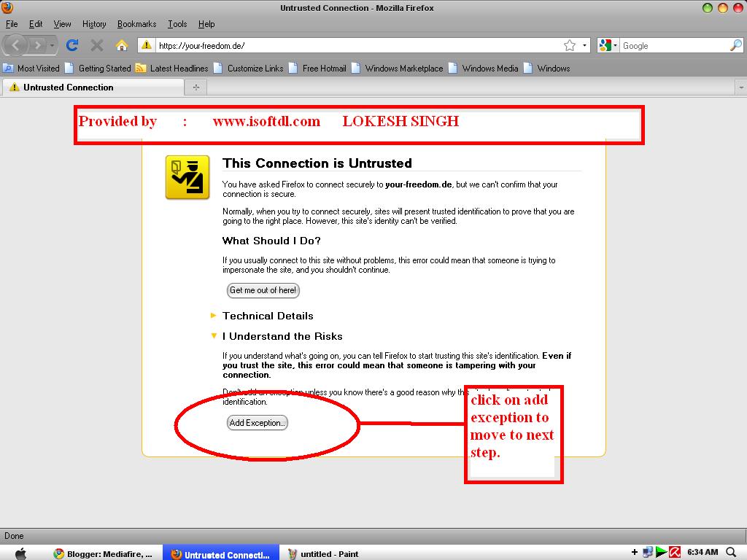Click the Firefox logo in title bar

(7, 7)
